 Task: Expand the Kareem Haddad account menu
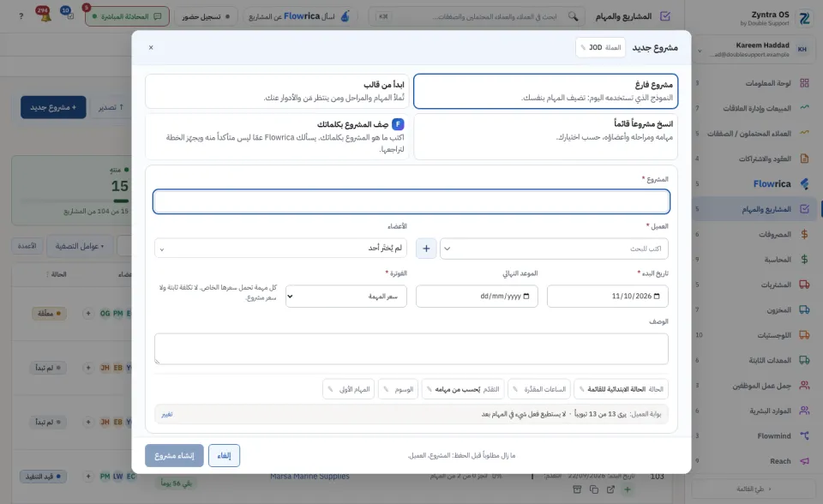[753, 50]
